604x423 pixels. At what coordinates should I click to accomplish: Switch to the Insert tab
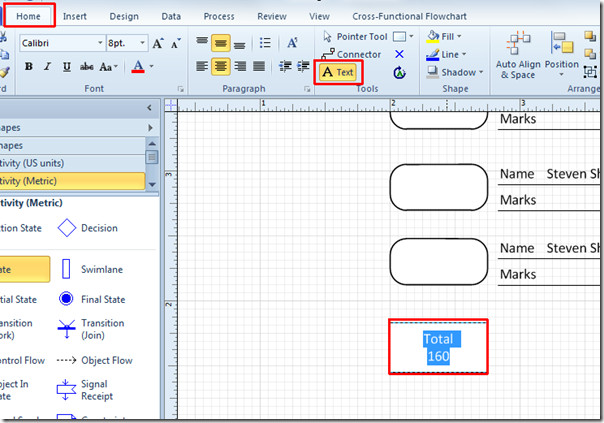pyautogui.click(x=75, y=16)
